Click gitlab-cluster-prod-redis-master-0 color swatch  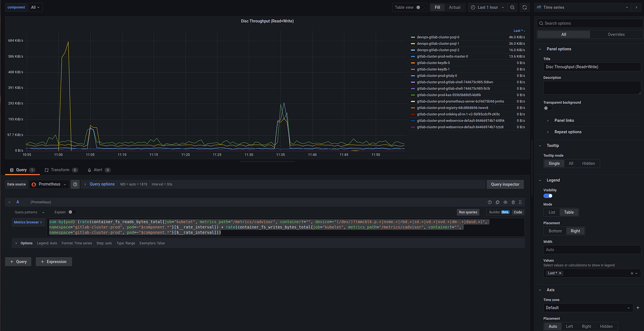[413, 57]
